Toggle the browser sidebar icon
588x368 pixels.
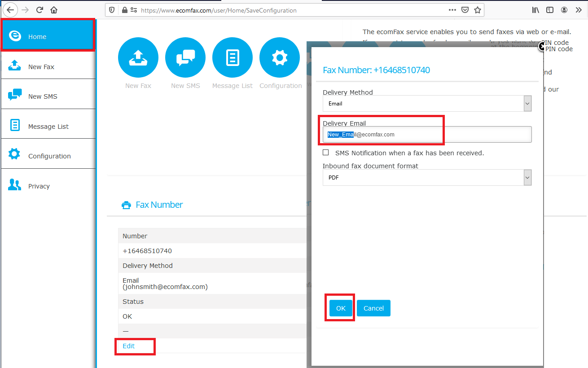[550, 10]
